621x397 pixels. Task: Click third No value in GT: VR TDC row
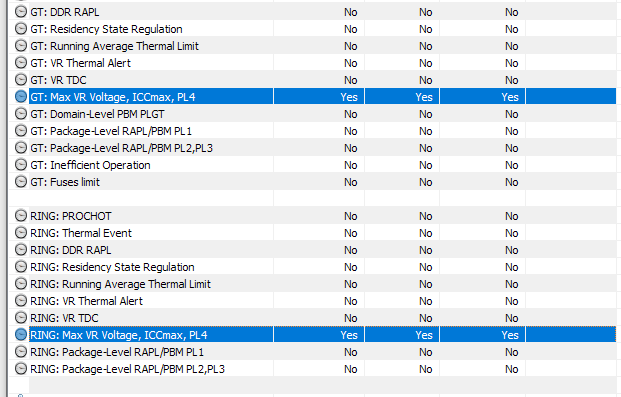click(x=511, y=80)
